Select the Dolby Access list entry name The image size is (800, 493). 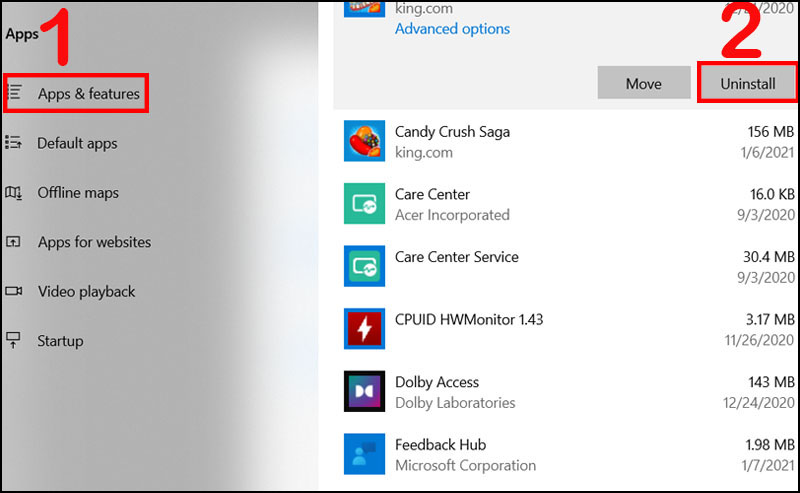(437, 382)
